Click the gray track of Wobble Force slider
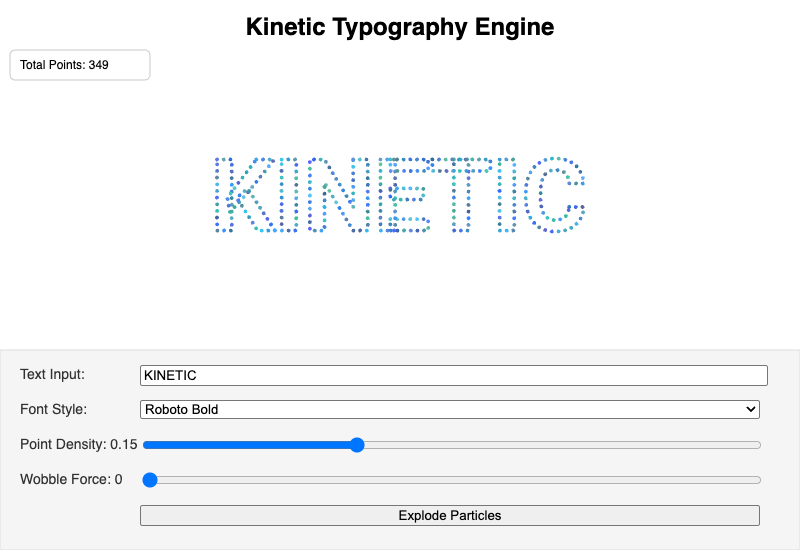The width and height of the screenshot is (800, 550). [x=459, y=480]
